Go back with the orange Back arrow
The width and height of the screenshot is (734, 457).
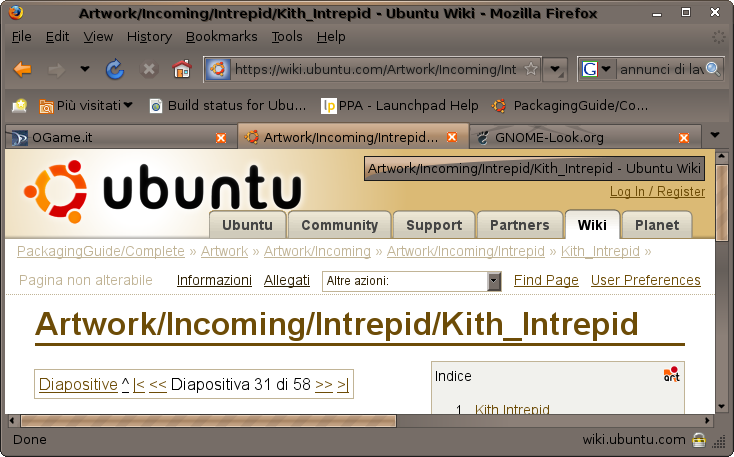22,70
